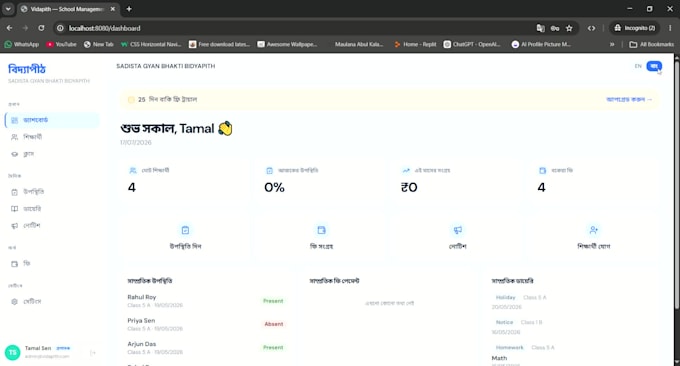Click the collection stat card showing ₹0
This screenshot has width=680, height=366.
click(458, 181)
